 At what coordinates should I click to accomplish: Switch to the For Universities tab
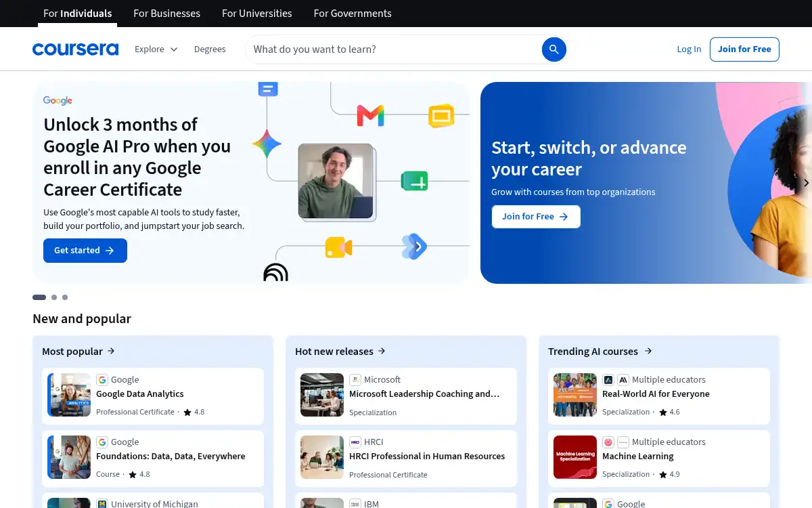(257, 14)
